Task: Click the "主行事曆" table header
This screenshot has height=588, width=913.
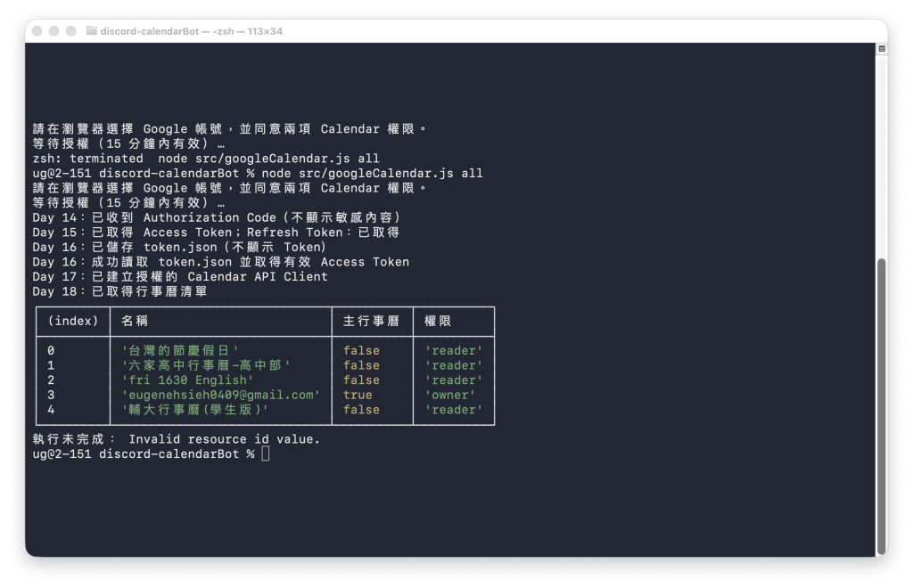Action: point(371,321)
